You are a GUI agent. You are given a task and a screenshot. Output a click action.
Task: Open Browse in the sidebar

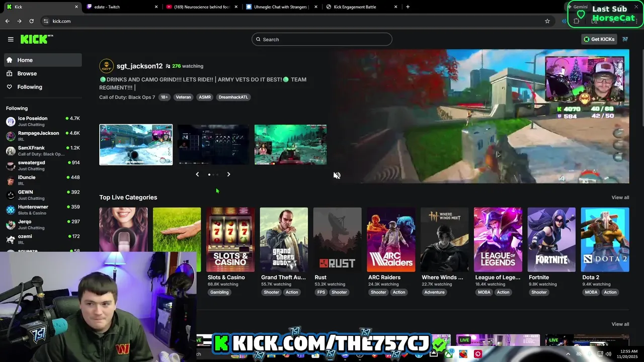tap(43, 73)
